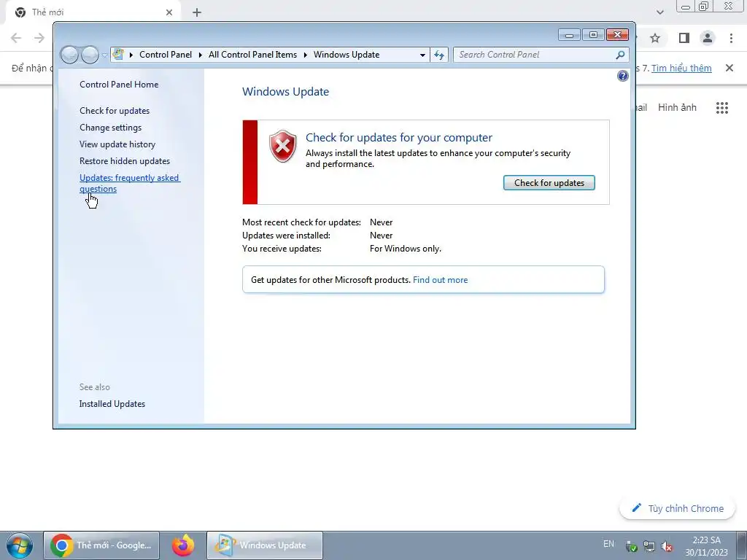
Task: Expand the address bar history dropdown
Action: [x=422, y=55]
